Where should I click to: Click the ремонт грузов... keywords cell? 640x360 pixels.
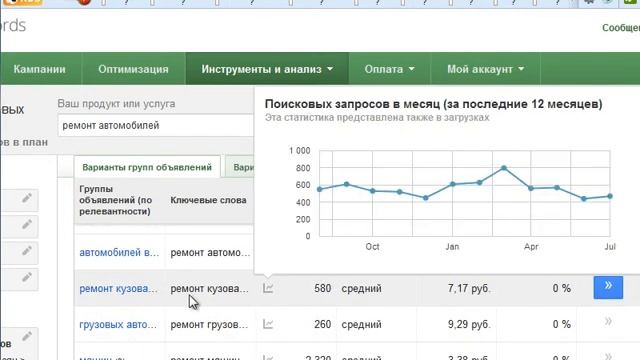click(209, 324)
